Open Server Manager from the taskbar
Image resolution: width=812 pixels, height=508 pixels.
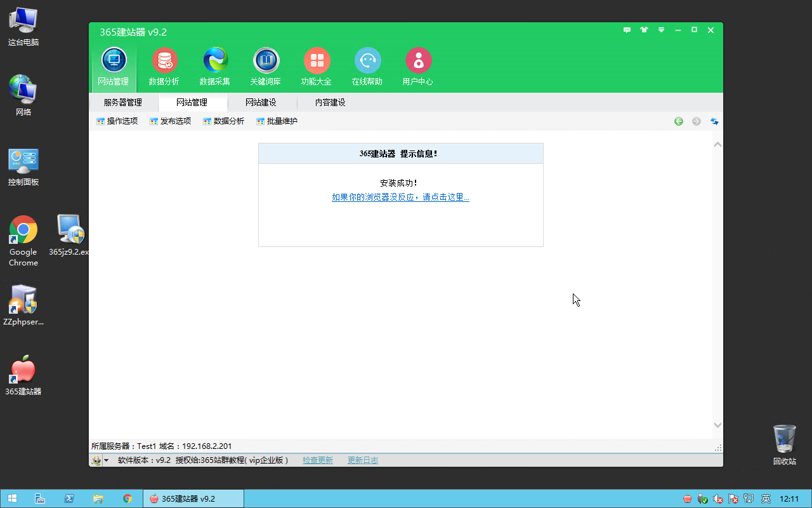pos(39,498)
